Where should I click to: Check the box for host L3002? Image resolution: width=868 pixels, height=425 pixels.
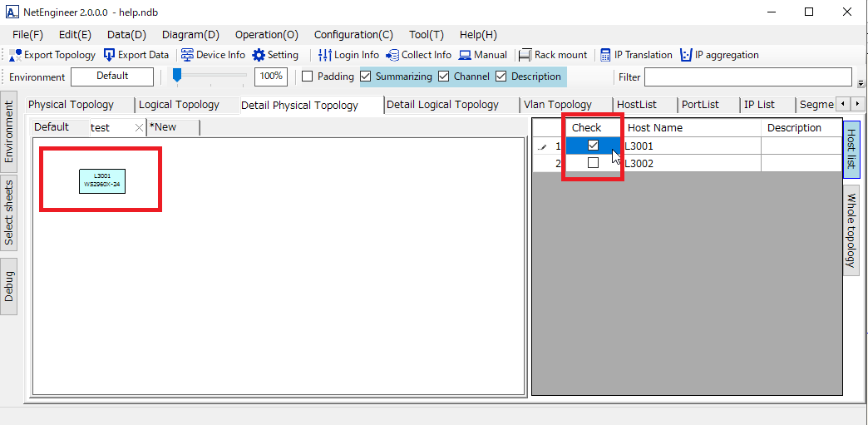point(593,163)
